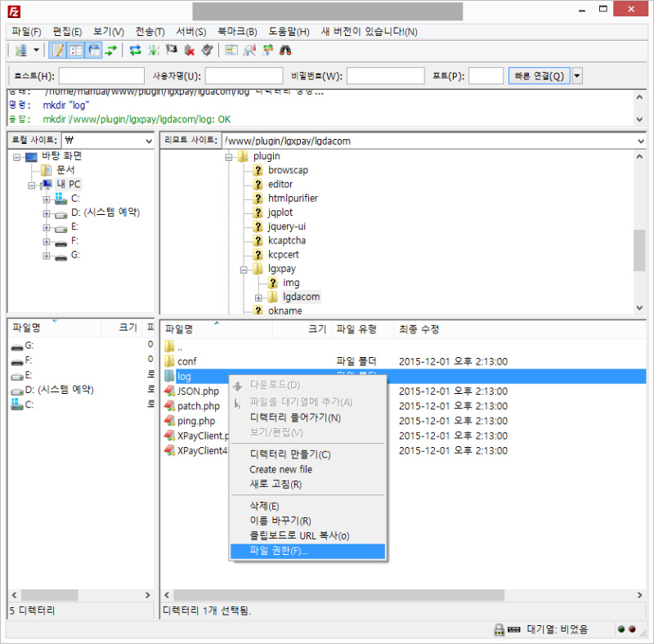Select the img folder icon under lgxpay
Screen dimensions: 654x644
[x=273, y=283]
